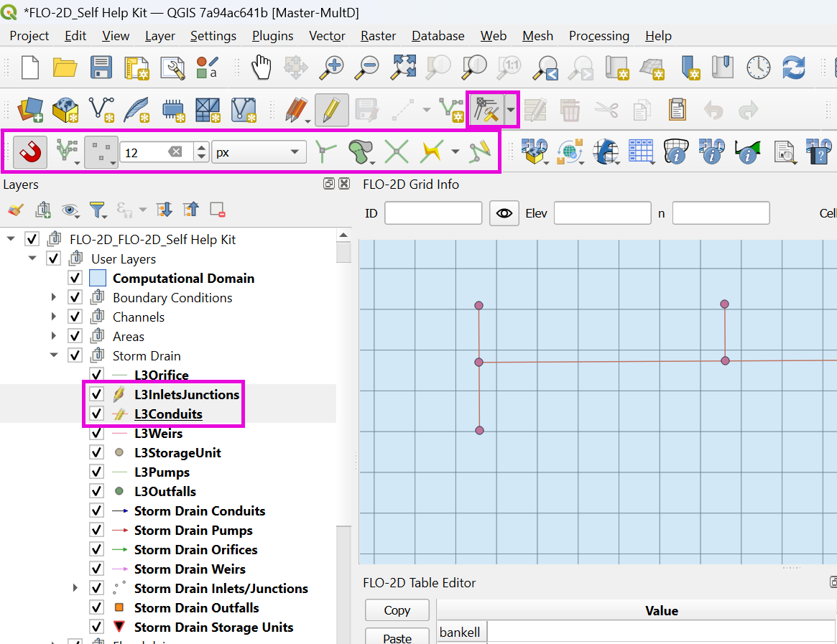This screenshot has width=837, height=644.
Task: Click the Copy button in Table Editor
Action: pyautogui.click(x=397, y=610)
